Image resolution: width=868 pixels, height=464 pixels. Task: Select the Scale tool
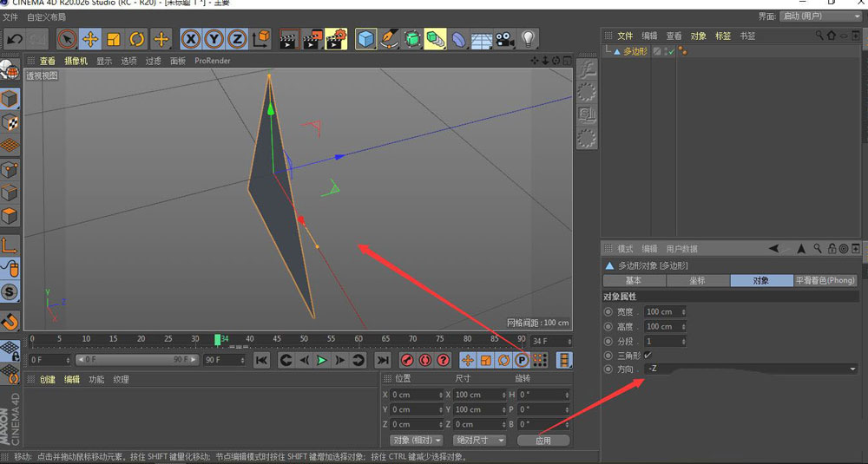coord(114,39)
